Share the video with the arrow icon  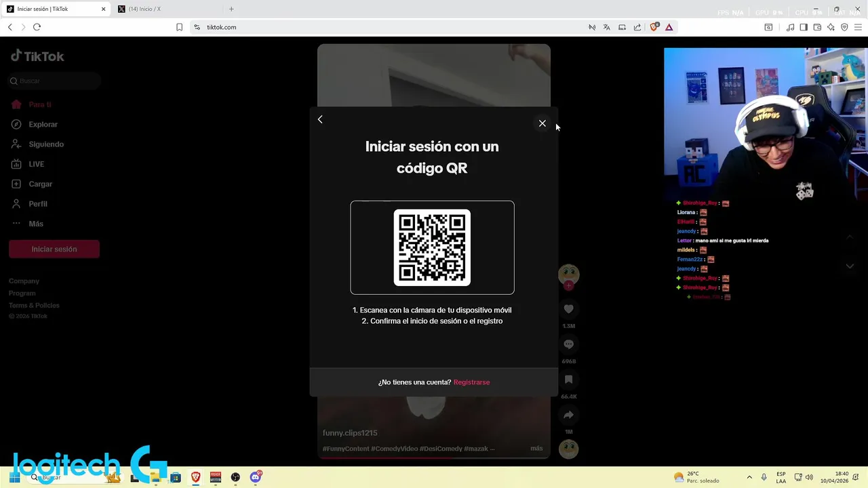(x=568, y=415)
